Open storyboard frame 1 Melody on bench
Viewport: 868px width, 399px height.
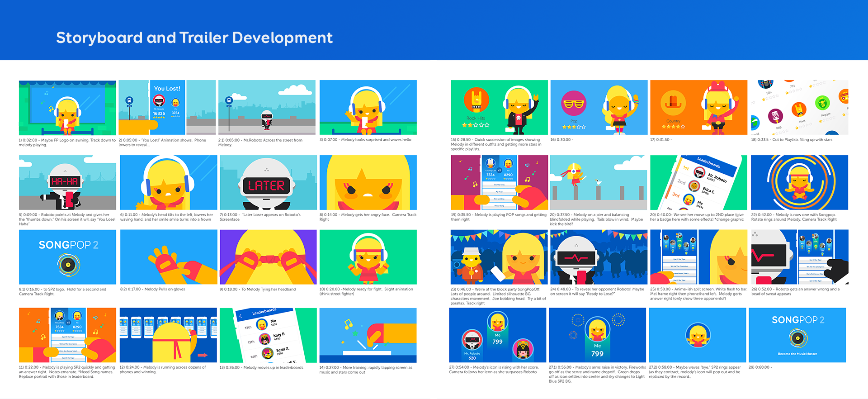67,108
